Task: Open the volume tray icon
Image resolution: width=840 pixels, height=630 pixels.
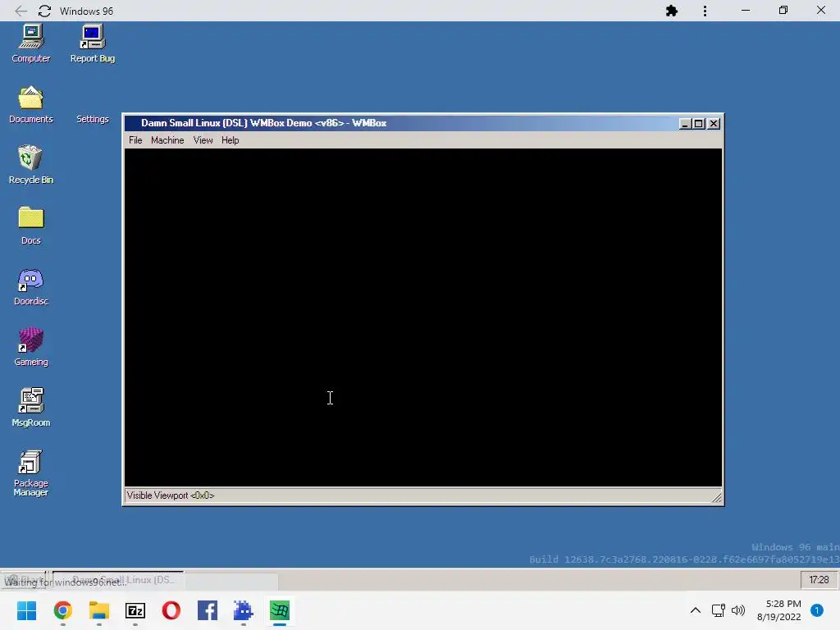Action: (x=738, y=610)
